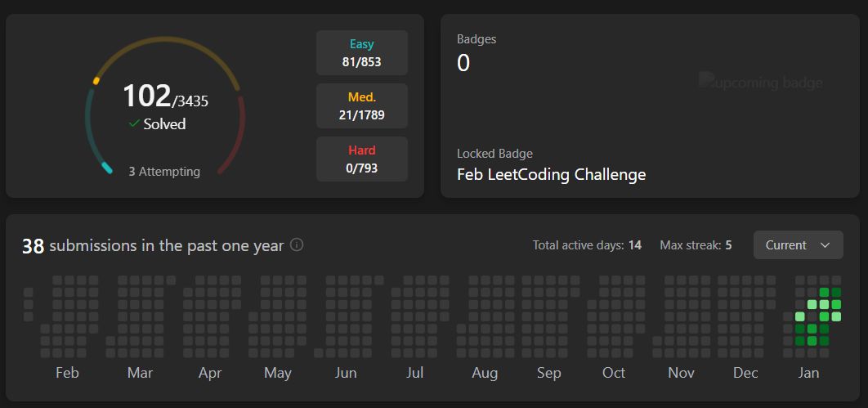
Task: Open the Feb LeetCoding Challenge badge
Action: [552, 175]
